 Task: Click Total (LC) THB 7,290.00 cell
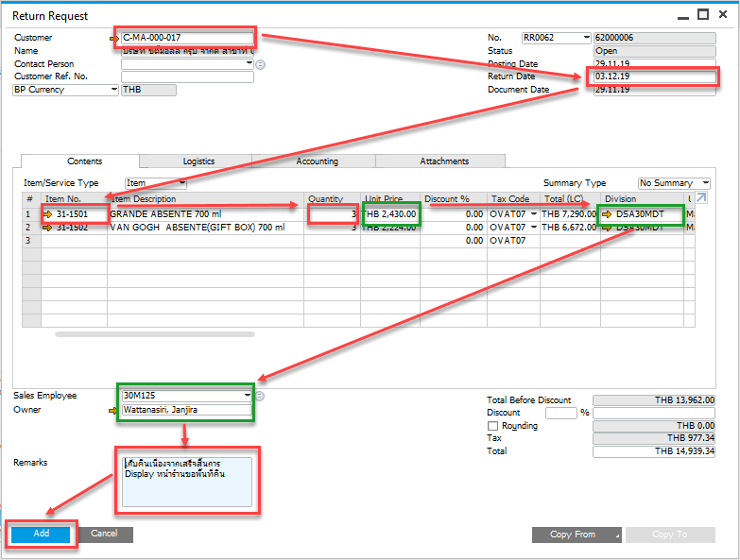click(570, 214)
